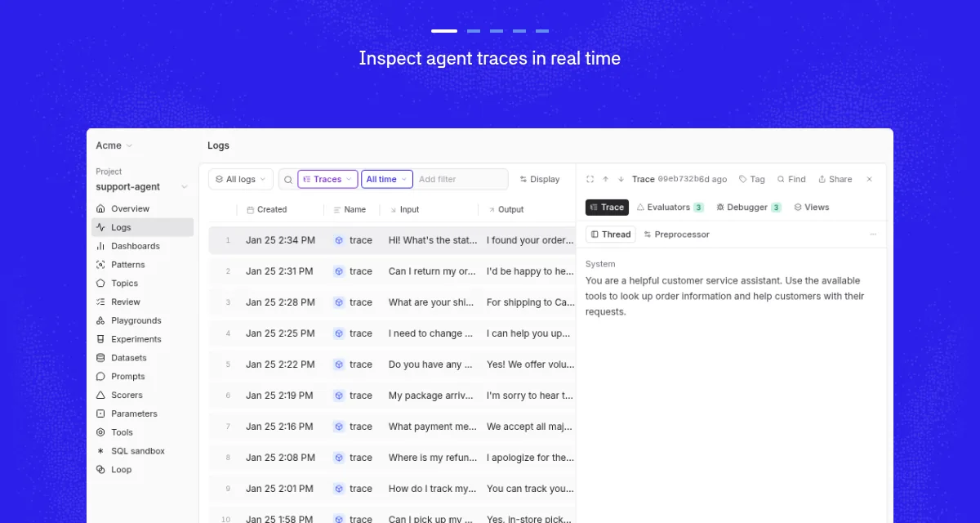Image resolution: width=980 pixels, height=523 pixels.
Task: Open Scorers in the sidebar
Action: click(127, 396)
